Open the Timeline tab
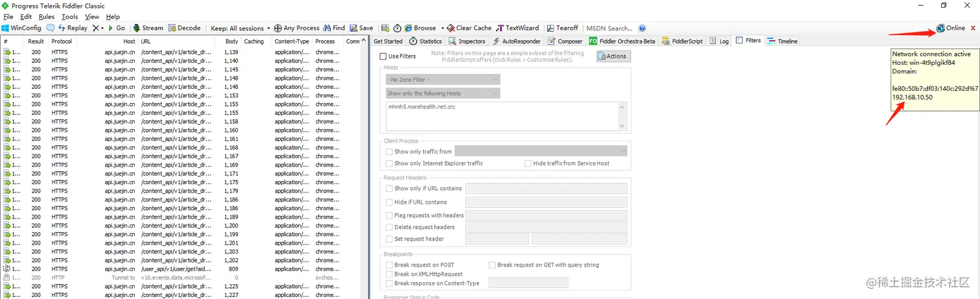 coord(782,41)
